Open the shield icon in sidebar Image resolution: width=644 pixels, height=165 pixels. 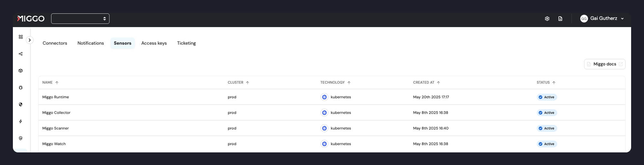(21, 104)
